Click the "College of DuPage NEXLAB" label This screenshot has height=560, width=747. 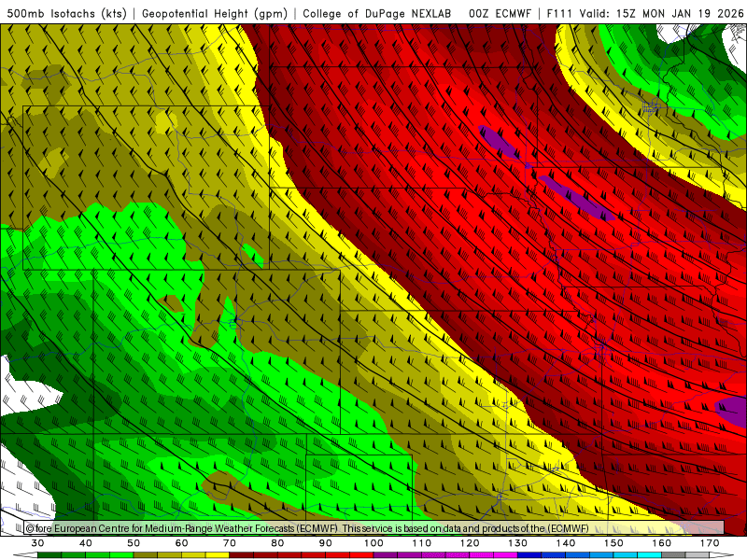pos(377,14)
